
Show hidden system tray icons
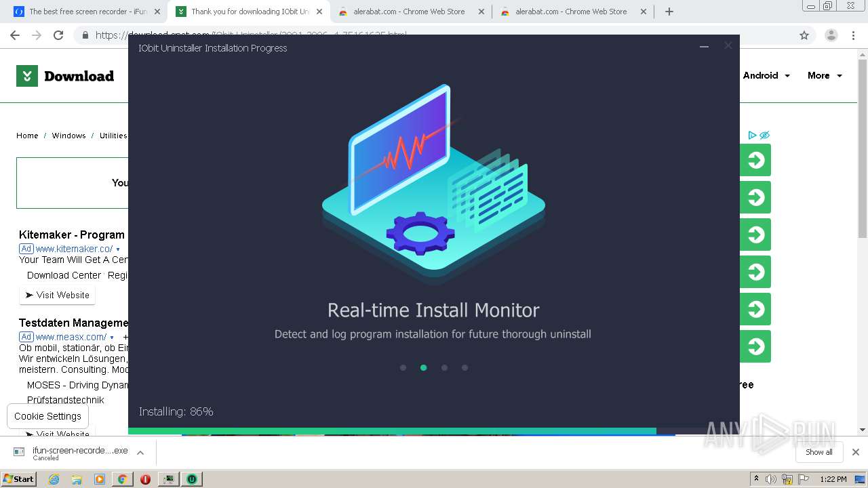757,479
